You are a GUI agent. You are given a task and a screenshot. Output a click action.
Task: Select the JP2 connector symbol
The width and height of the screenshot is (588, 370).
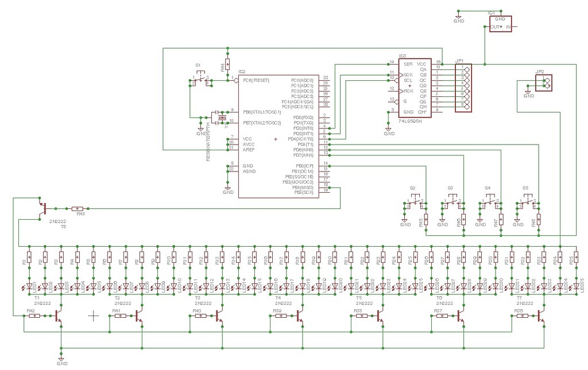(x=544, y=82)
